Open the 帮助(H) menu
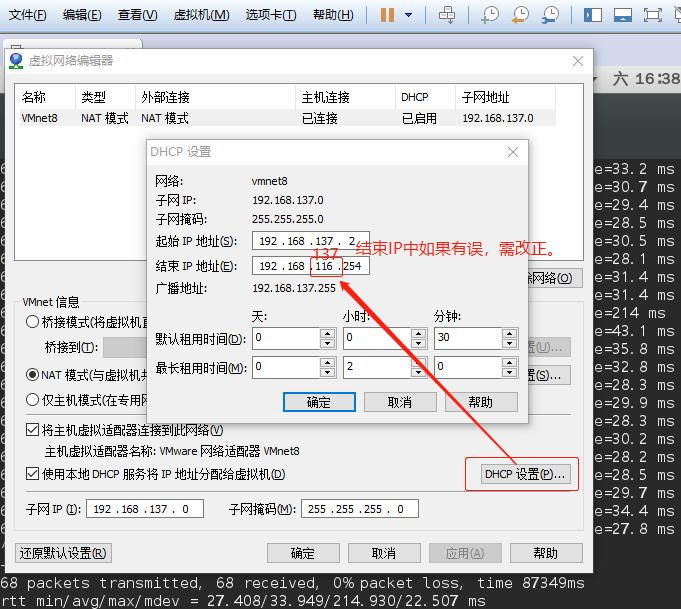Viewport: 681px width, 609px height. coord(333,15)
